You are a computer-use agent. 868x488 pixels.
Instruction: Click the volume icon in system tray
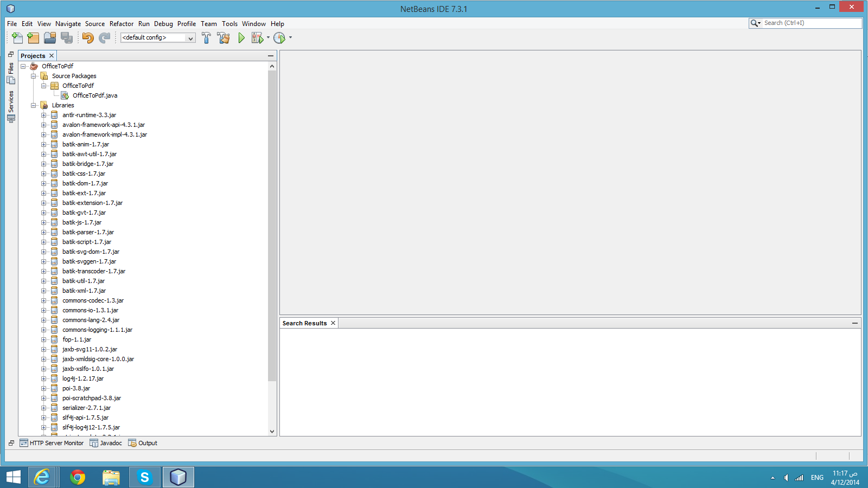point(786,478)
